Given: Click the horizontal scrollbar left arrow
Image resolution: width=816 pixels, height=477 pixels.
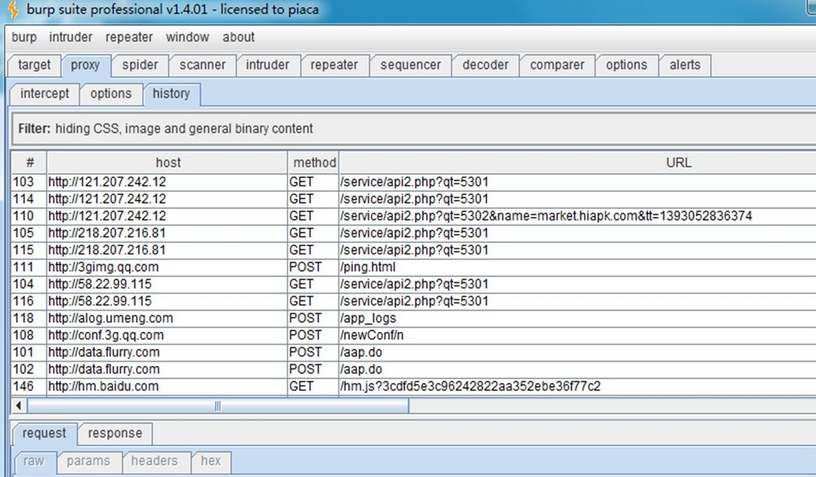Looking at the screenshot, I should coord(18,405).
